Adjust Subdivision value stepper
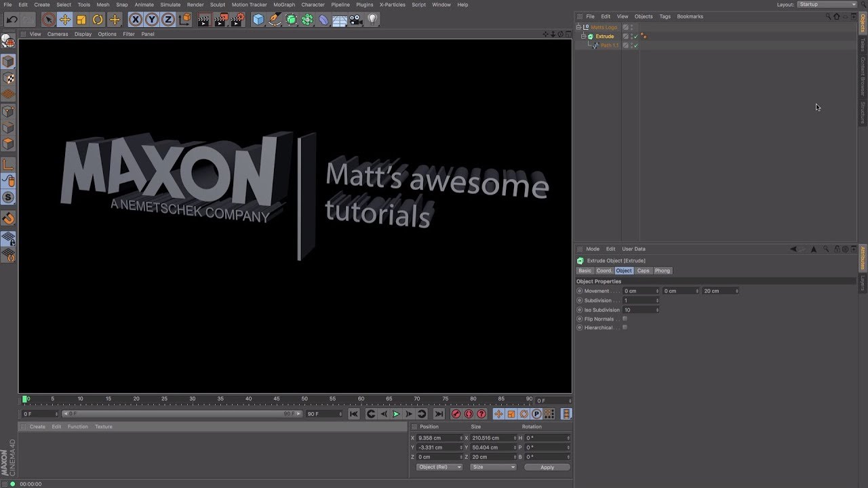Image resolution: width=868 pixels, height=488 pixels. pos(657,300)
